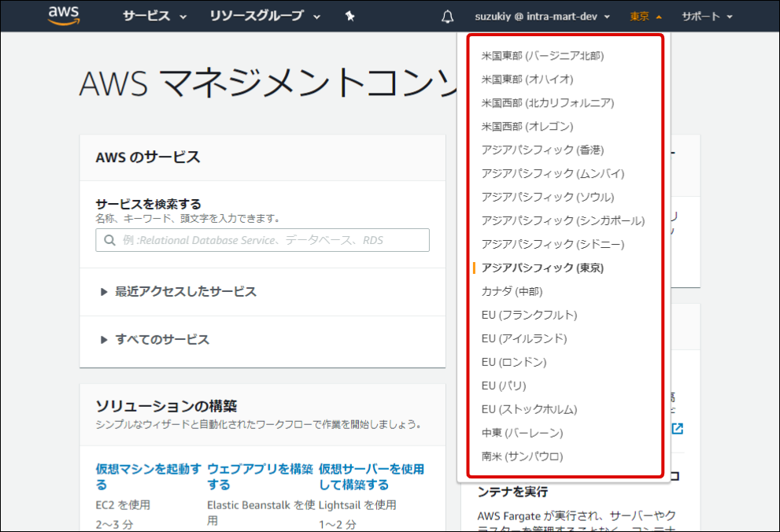Select region 米国東部 (バージニア北部)
This screenshot has height=532, width=780.
[542, 56]
